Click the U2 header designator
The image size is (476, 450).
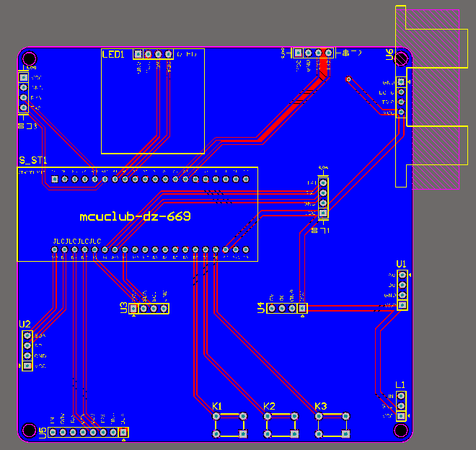point(25,325)
